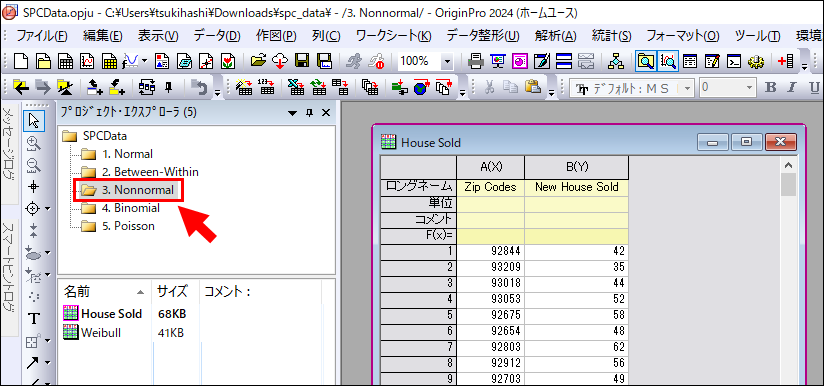
Task: Import single ASCII file icon
Action: (266, 87)
